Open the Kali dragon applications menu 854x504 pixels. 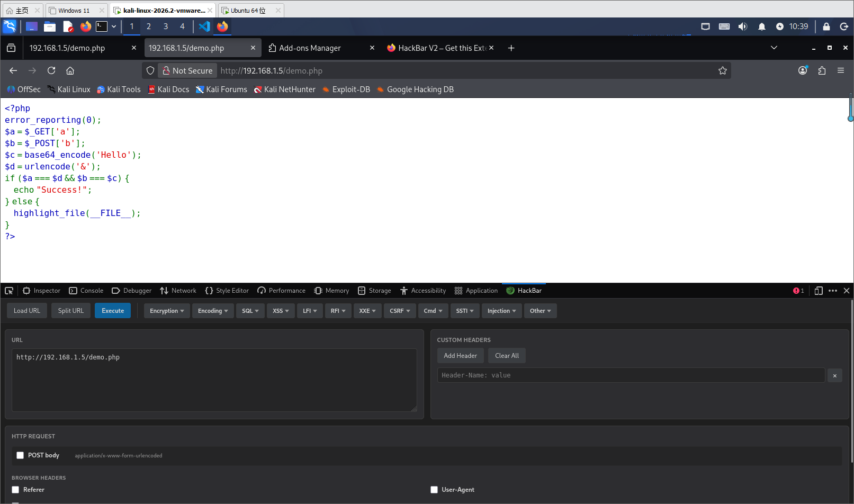[10, 26]
